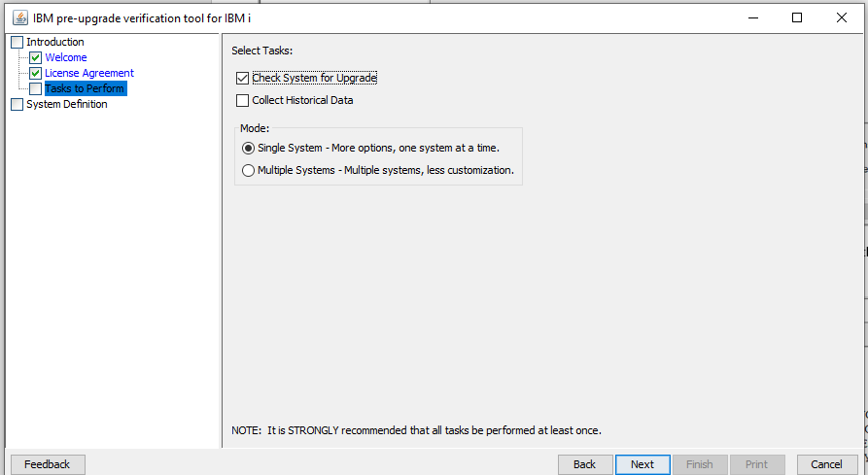
Task: Go back with the Back button
Action: pos(585,464)
